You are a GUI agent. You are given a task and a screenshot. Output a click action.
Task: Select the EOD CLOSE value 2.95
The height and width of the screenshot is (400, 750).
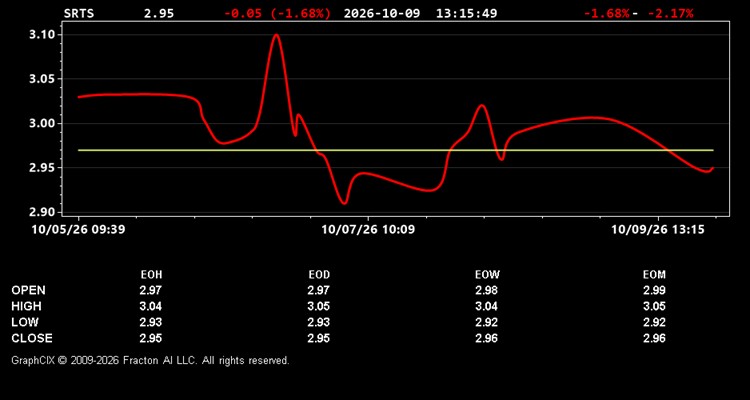[319, 338]
